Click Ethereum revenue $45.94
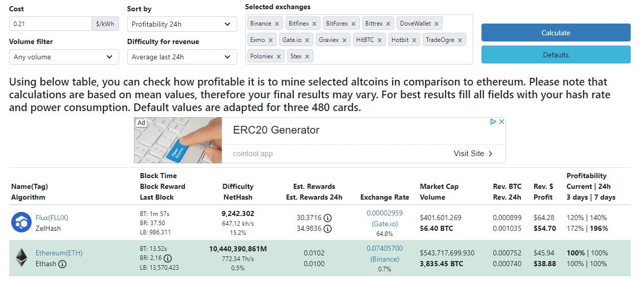This screenshot has height=281, width=644. pyautogui.click(x=544, y=253)
